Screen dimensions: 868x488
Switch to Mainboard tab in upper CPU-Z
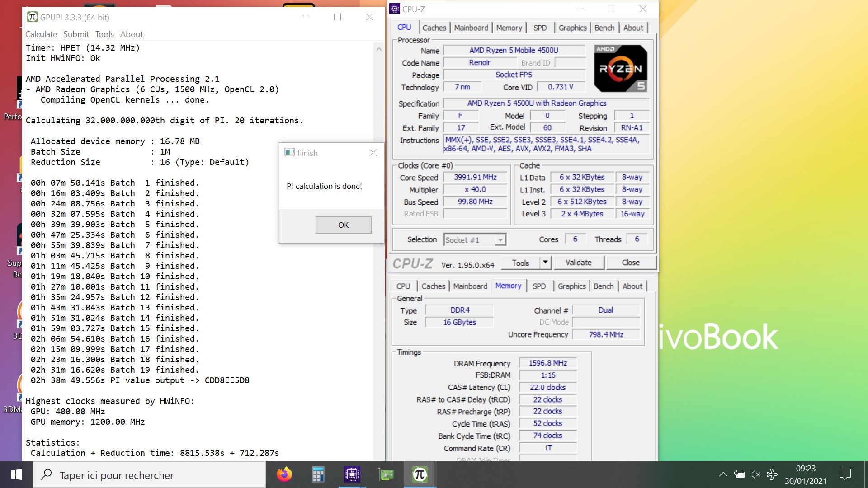point(471,28)
